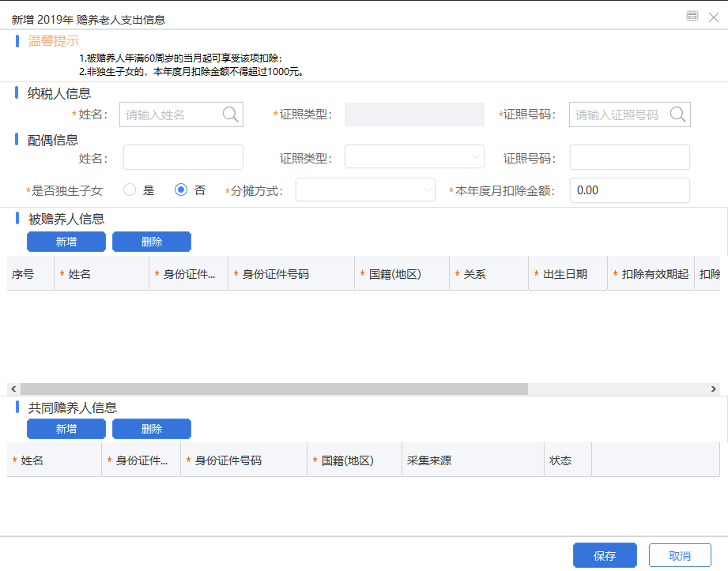Click the taxpayer 证照号码 input field
The width and height of the screenshot is (728, 571).
(629, 115)
